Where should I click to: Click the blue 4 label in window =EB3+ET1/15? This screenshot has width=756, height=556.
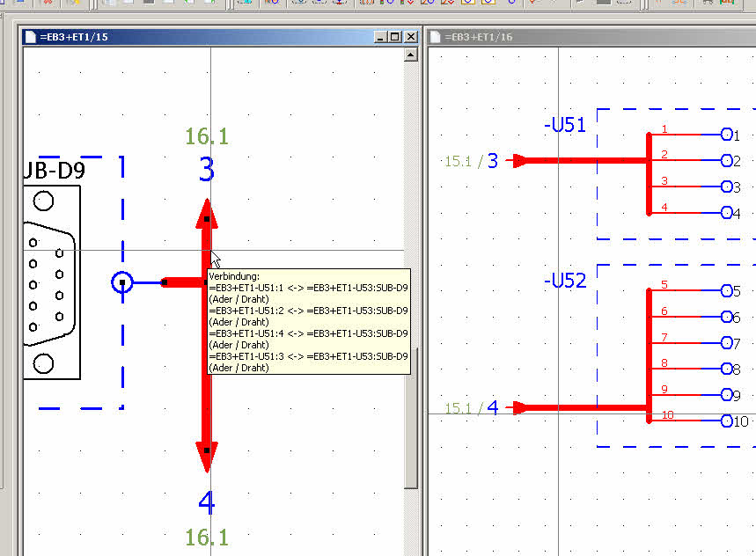[207, 502]
